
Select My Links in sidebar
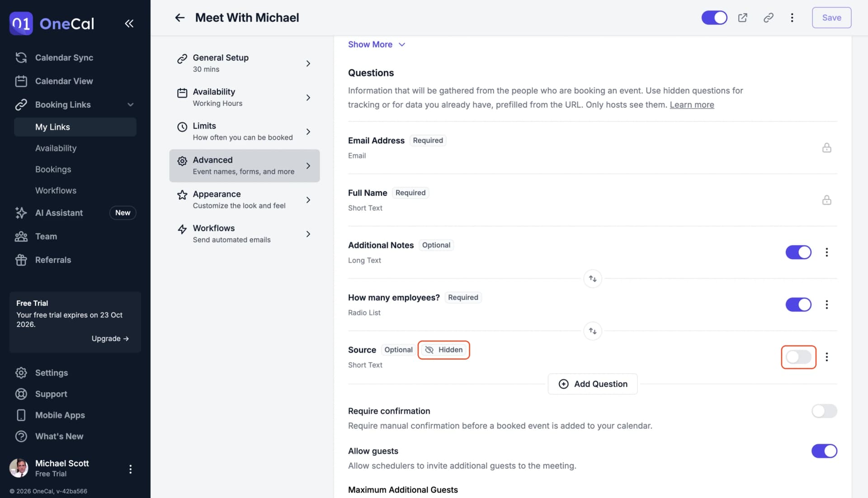point(75,127)
